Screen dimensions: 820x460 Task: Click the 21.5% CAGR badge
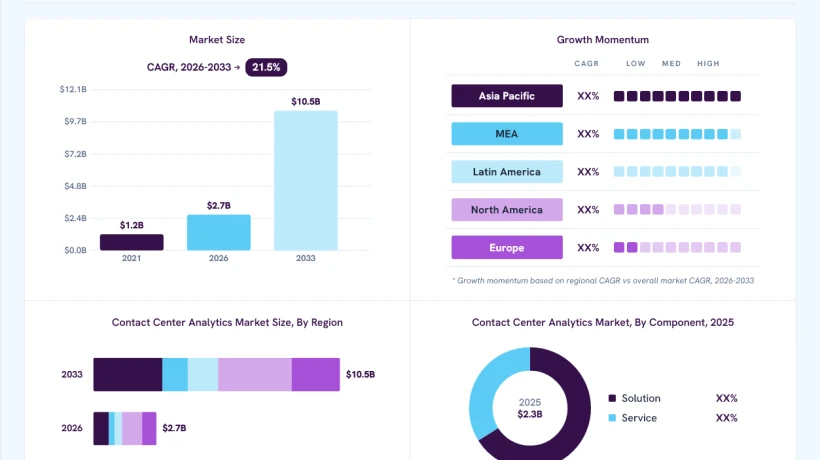266,67
